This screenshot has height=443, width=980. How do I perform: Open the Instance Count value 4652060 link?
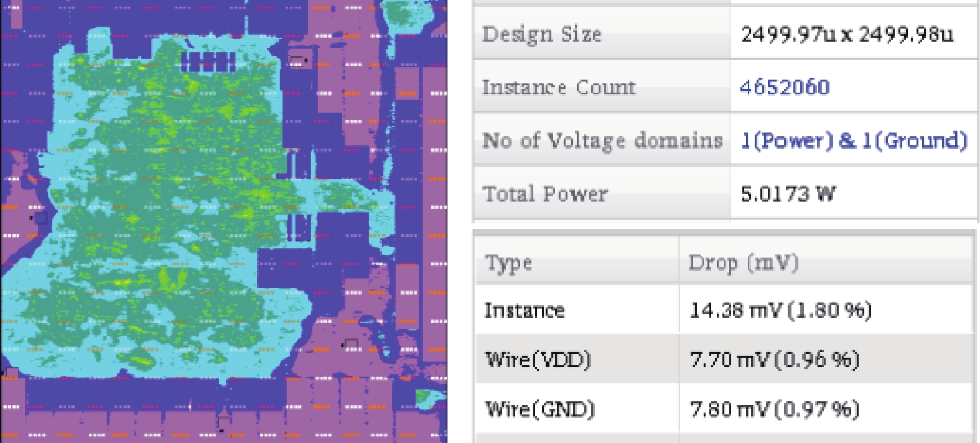[785, 87]
